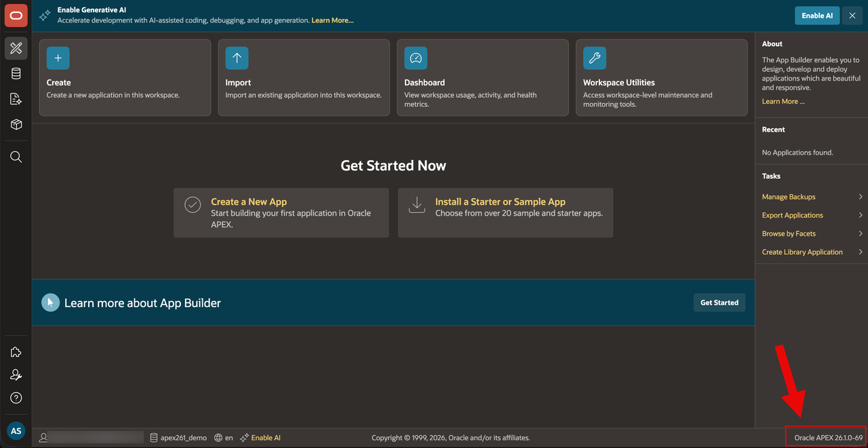Expand Browse by Facets chevron arrow
The height and width of the screenshot is (448, 868).
[861, 233]
